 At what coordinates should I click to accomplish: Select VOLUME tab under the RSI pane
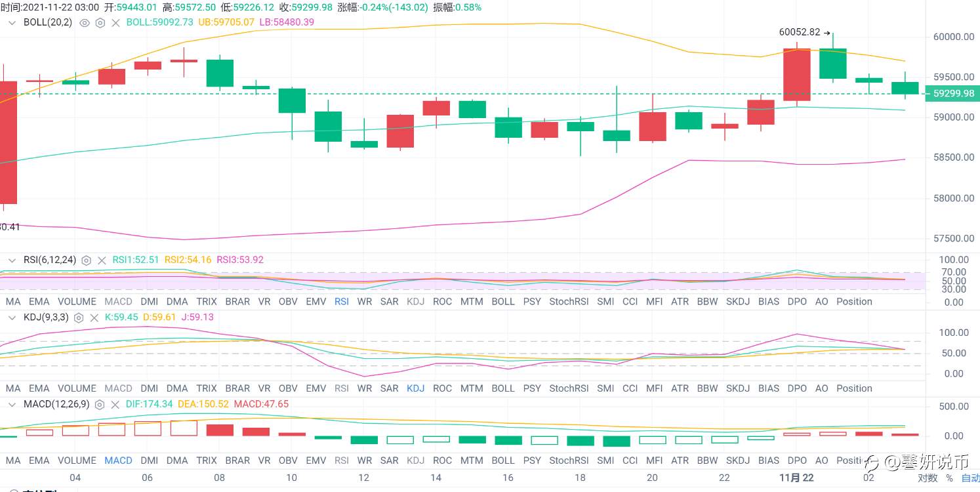77,302
